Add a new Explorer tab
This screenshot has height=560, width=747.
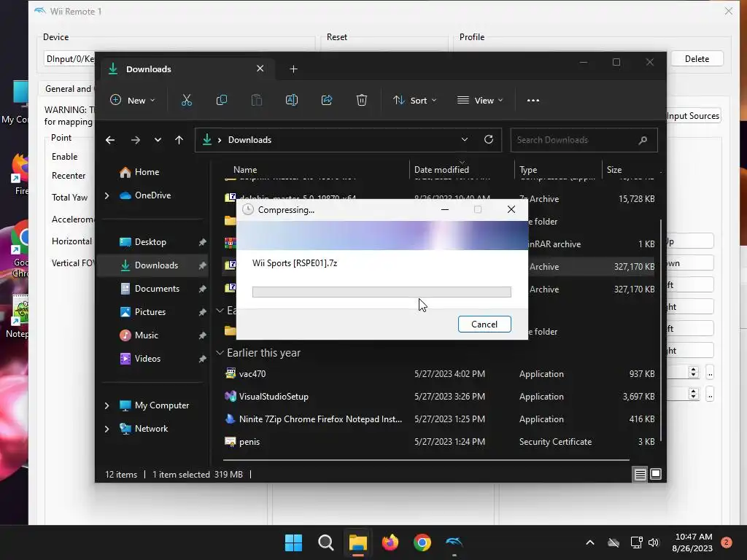[x=293, y=69]
